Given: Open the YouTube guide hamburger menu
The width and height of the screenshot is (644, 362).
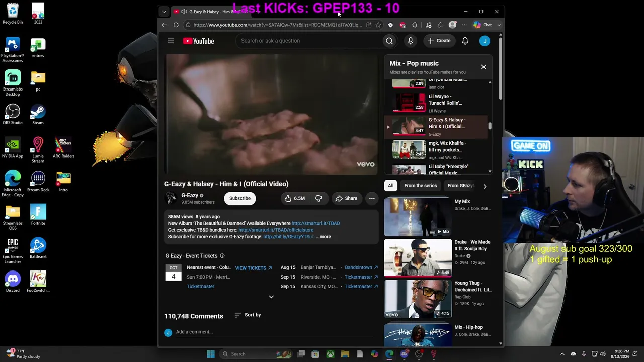Looking at the screenshot, I should (x=171, y=41).
